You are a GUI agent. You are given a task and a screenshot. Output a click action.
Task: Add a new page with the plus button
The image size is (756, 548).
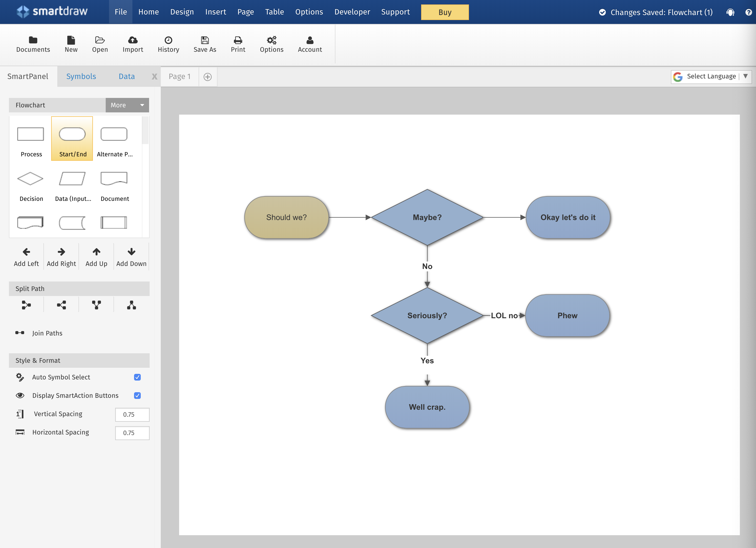click(x=207, y=76)
